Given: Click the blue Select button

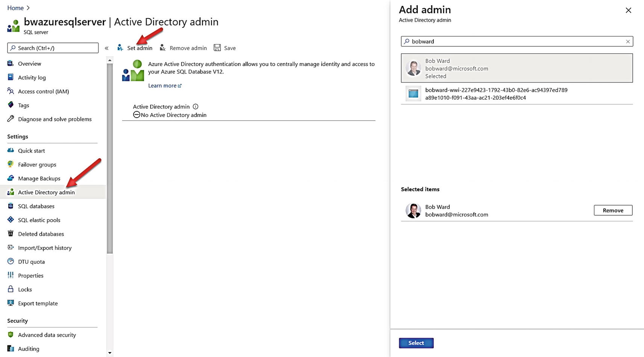Looking at the screenshot, I should point(416,343).
